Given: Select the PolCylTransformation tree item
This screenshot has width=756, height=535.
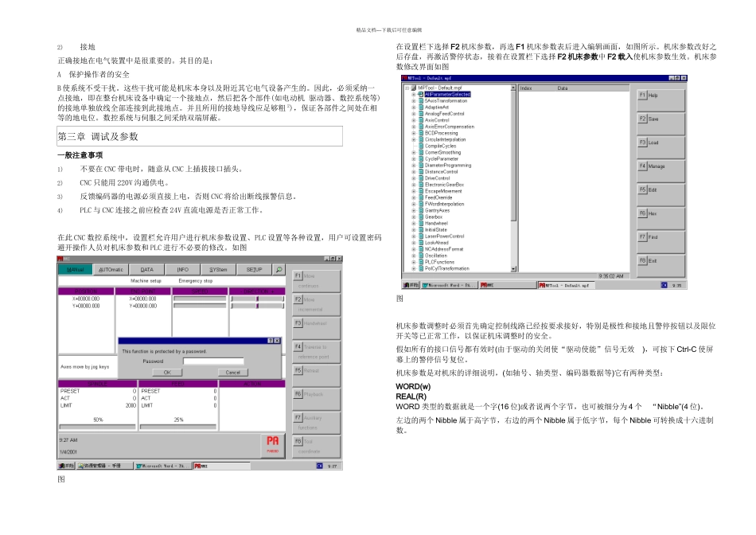Looking at the screenshot, I should [x=447, y=269].
